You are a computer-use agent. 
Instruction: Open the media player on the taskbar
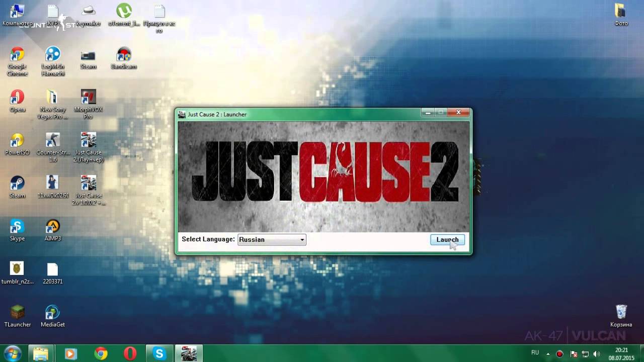[x=70, y=353]
